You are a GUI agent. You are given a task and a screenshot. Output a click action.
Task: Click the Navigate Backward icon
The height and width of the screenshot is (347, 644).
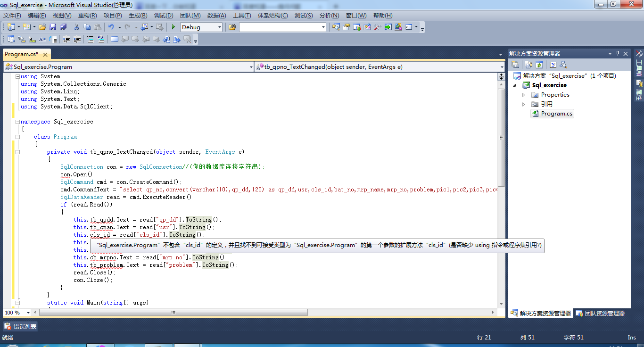click(144, 27)
